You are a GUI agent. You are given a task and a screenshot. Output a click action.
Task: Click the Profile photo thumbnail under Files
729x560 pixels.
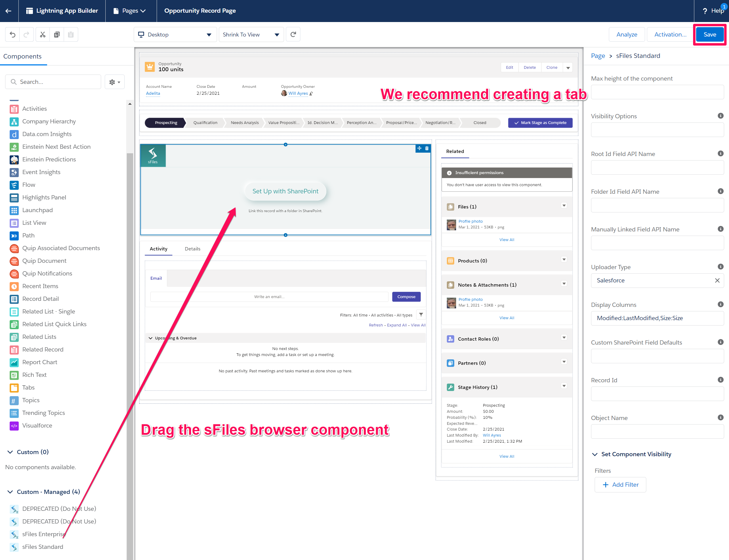(451, 225)
